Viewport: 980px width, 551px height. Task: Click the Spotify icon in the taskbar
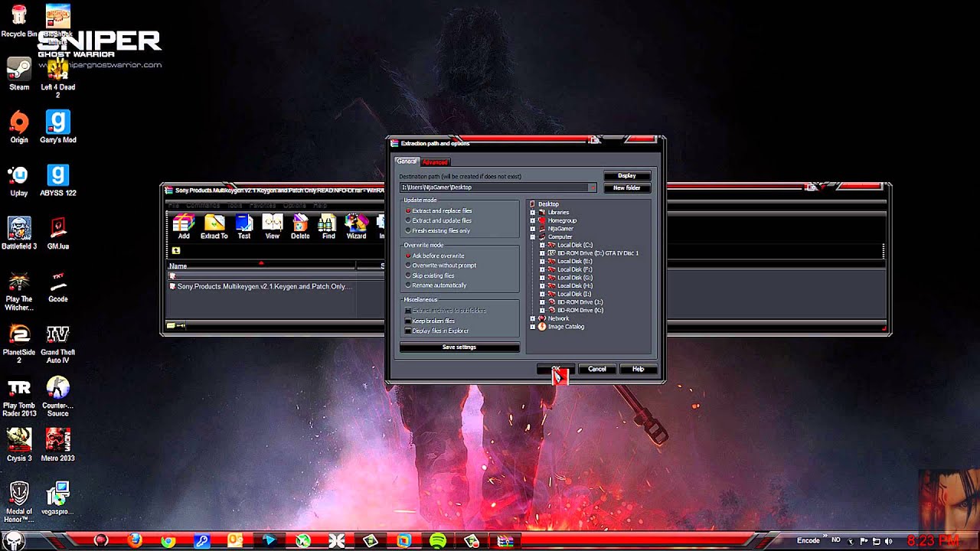pos(438,541)
